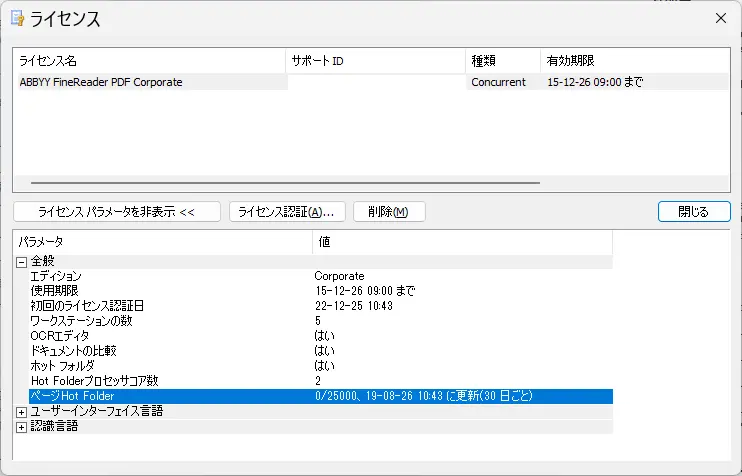Click the Corporate edition value
This screenshot has width=742, height=476.
tap(339, 276)
